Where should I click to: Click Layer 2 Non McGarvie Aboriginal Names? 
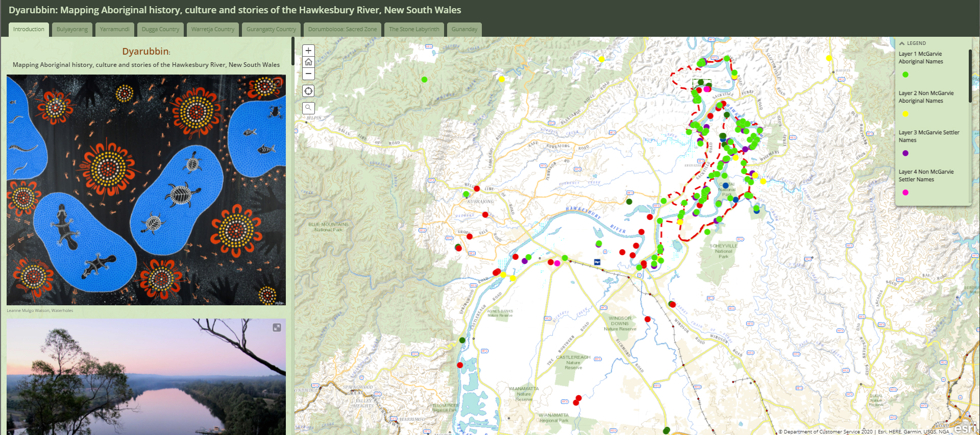[x=926, y=97]
